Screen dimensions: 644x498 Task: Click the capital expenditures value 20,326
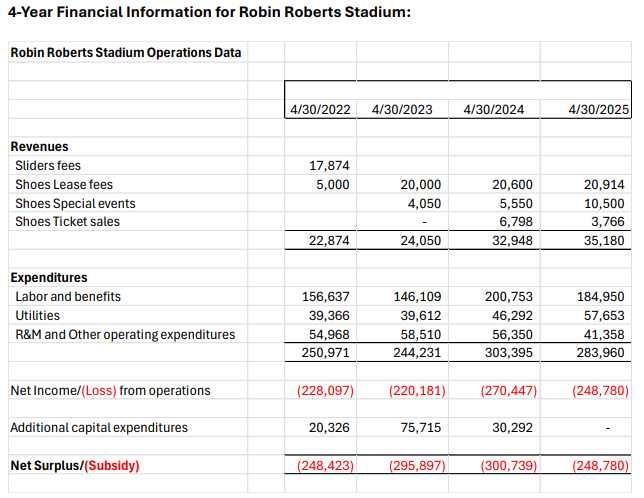point(329,428)
